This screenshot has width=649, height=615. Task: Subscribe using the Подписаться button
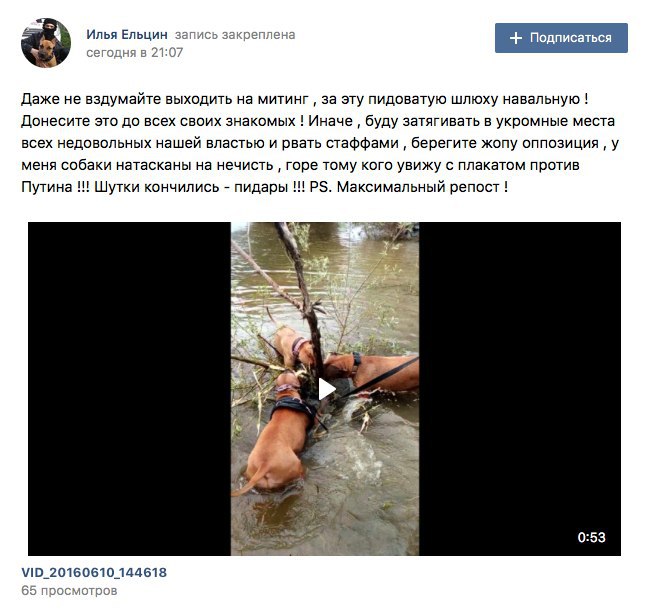click(561, 38)
